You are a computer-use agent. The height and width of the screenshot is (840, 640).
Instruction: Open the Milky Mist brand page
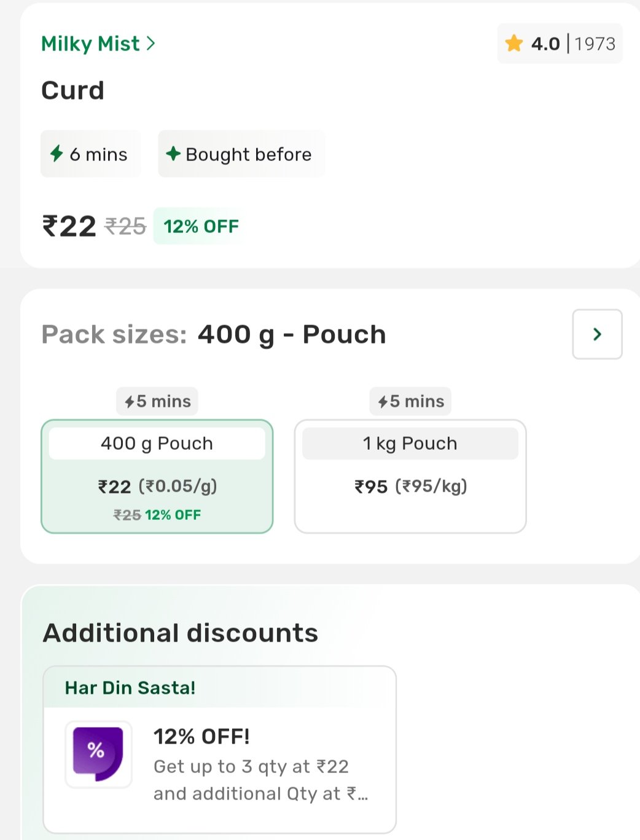(90, 44)
